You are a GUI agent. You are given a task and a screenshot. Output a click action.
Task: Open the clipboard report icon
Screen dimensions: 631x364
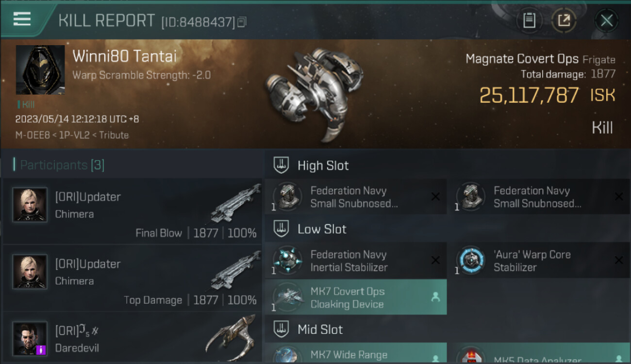pyautogui.click(x=529, y=20)
